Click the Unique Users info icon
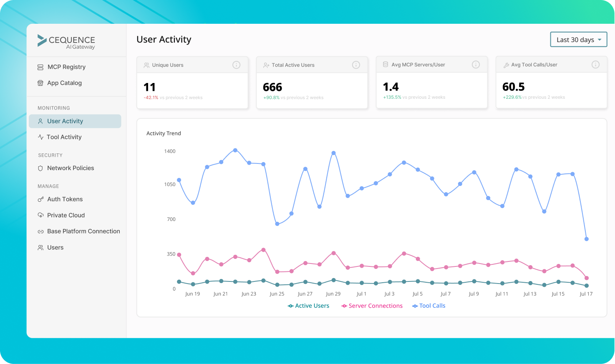 click(x=236, y=65)
